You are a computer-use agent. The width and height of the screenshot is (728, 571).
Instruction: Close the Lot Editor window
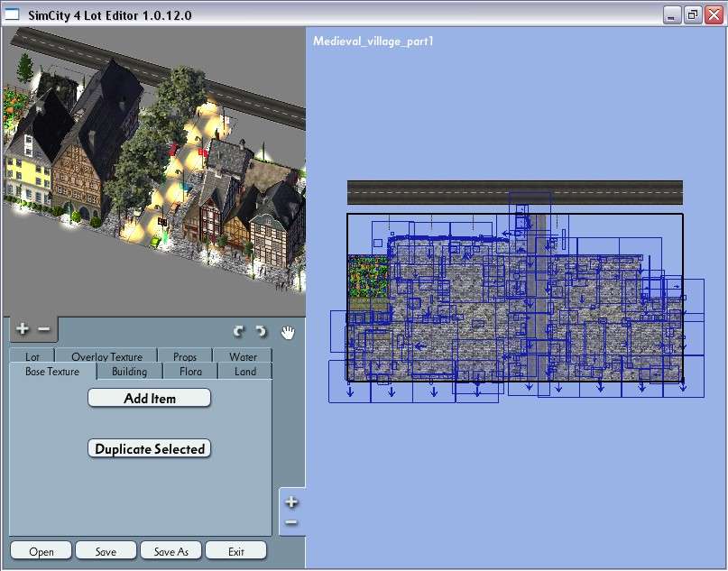click(714, 15)
